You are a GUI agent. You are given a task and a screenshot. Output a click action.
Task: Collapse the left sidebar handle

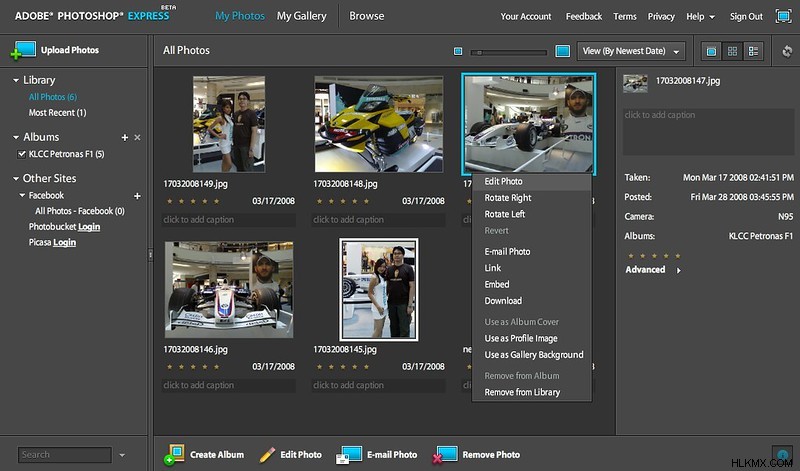coord(151,255)
